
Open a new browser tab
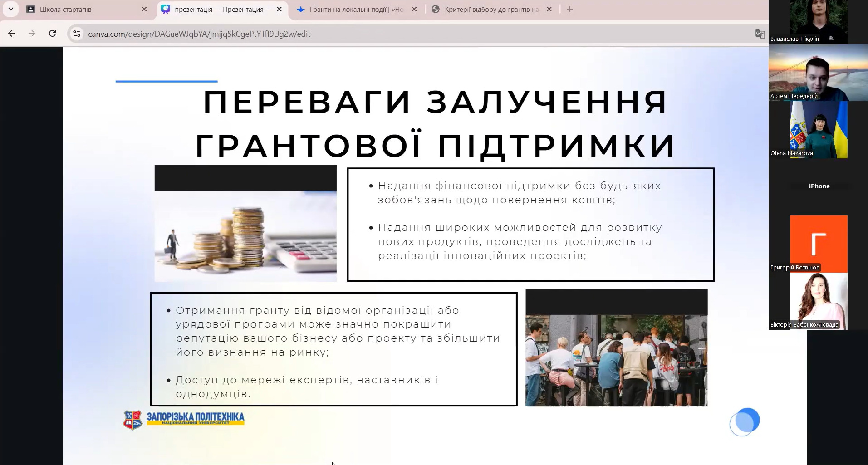(x=570, y=9)
